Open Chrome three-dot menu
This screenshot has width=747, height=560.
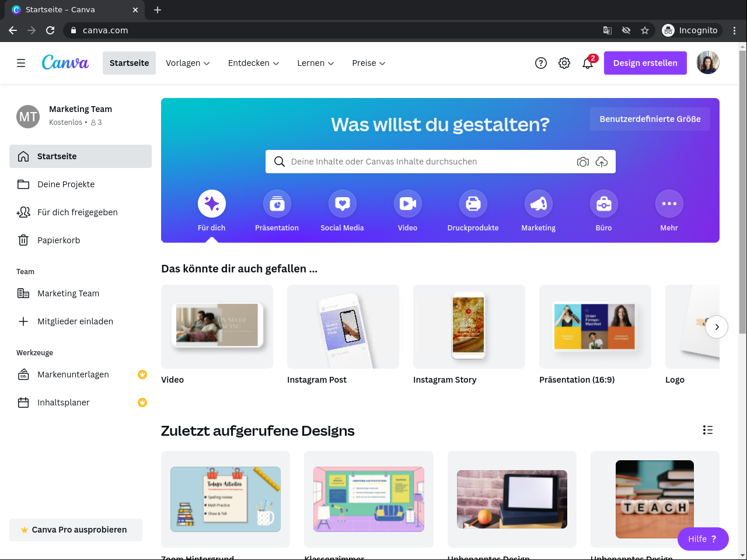(x=735, y=30)
